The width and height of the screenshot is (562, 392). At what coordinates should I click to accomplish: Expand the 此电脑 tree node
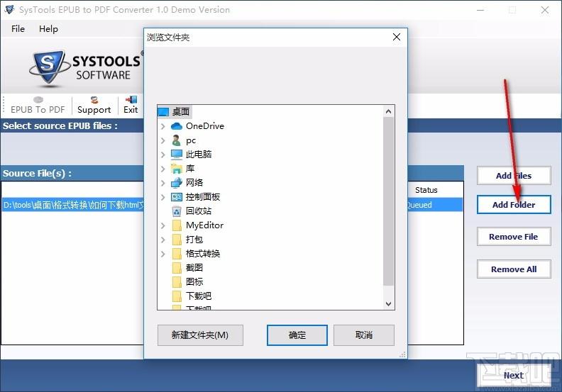click(x=163, y=155)
